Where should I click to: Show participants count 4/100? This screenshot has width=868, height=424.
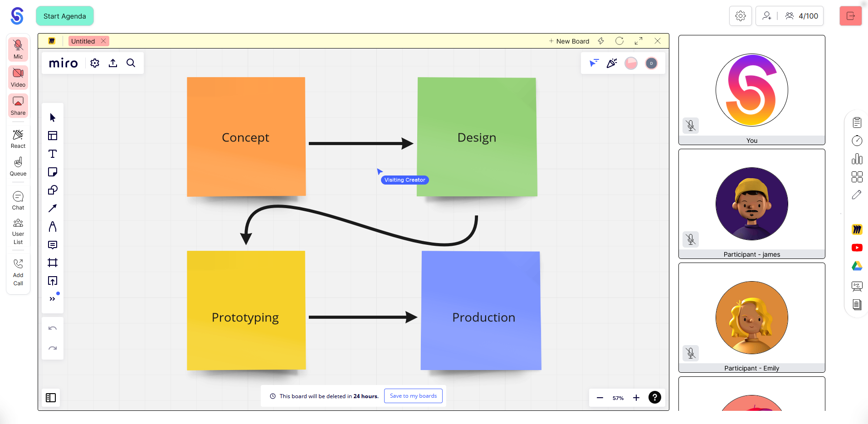[802, 16]
